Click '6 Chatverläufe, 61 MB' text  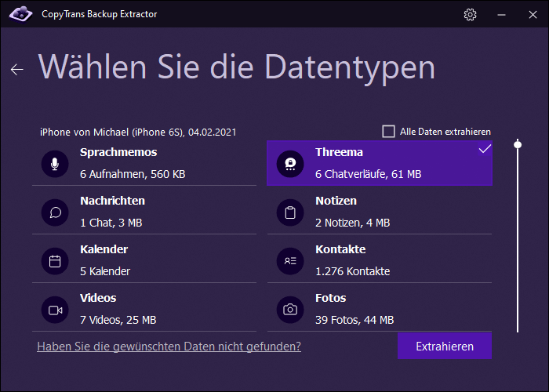pyautogui.click(x=368, y=174)
